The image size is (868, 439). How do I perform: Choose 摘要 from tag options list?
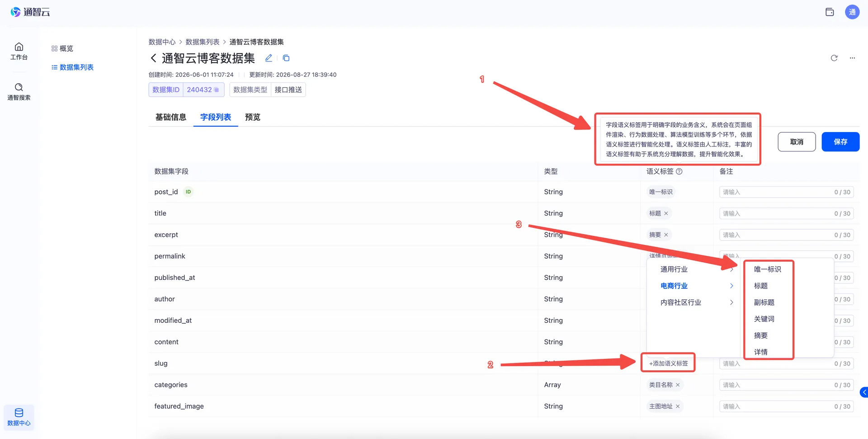click(x=761, y=335)
